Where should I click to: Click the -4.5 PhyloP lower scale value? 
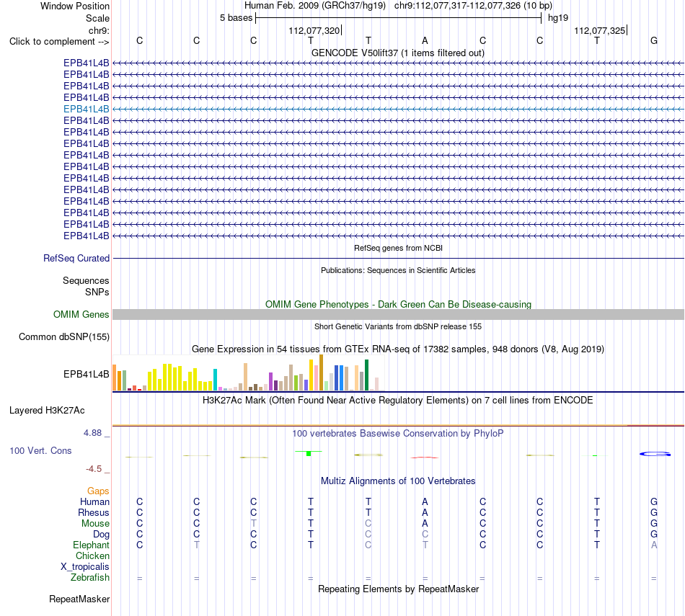[x=94, y=469]
